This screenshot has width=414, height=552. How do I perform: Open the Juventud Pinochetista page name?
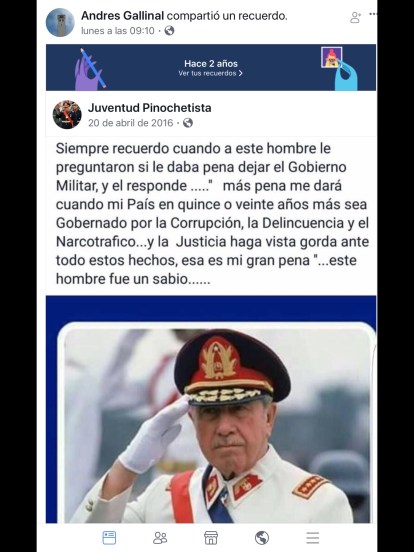pyautogui.click(x=150, y=108)
